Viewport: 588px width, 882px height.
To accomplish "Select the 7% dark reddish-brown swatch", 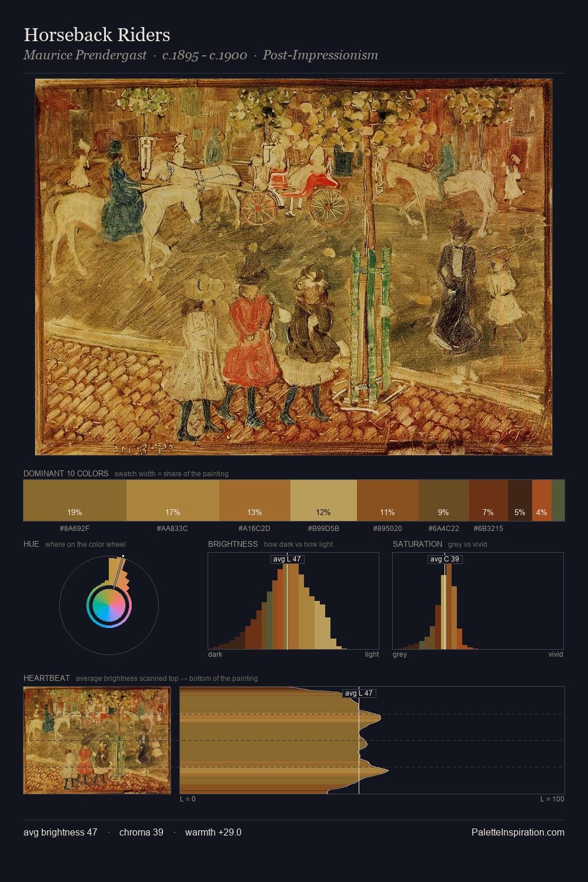I will coord(489,500).
